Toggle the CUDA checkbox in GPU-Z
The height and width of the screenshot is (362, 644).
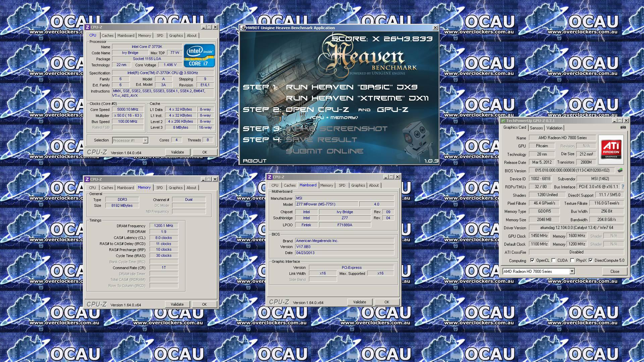(553, 260)
